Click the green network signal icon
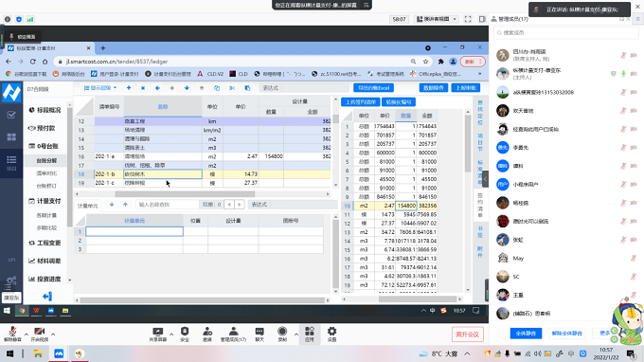This screenshot has width=644, height=362. [30, 19]
